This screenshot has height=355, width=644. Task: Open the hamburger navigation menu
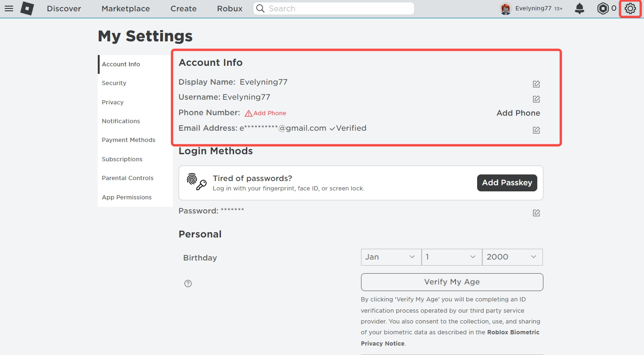click(9, 8)
